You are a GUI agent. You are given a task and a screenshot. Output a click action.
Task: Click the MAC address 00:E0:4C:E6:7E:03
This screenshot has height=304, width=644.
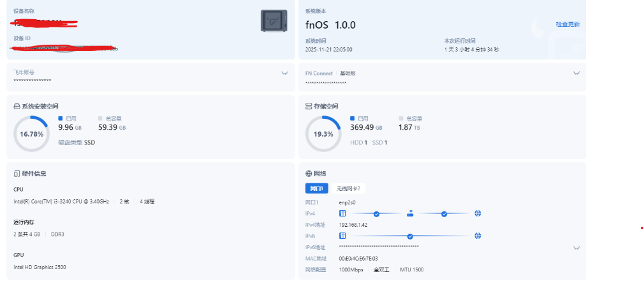click(x=358, y=259)
